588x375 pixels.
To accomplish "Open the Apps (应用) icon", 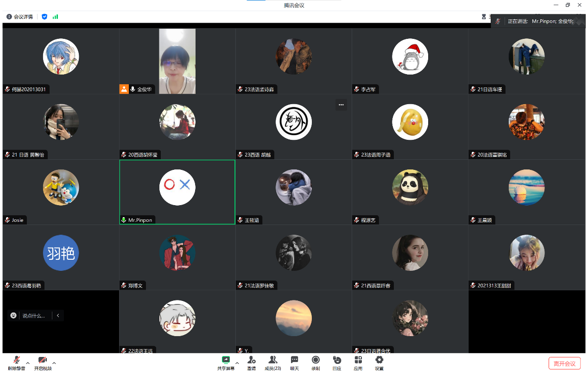I will tap(358, 360).
